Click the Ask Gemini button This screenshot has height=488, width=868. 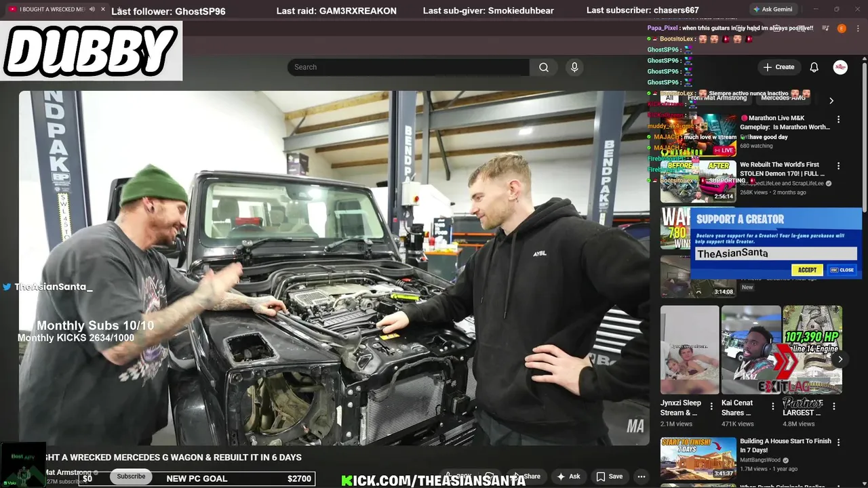point(772,9)
